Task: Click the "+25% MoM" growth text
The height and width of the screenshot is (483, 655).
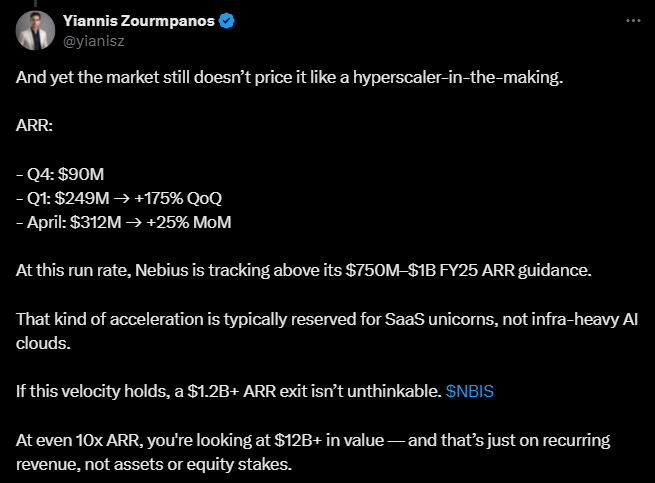Action: 188,222
